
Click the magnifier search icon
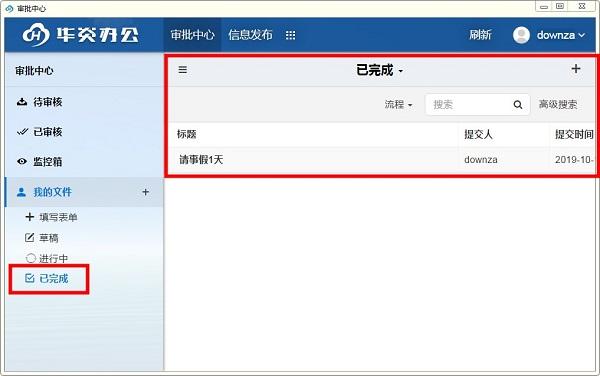pos(518,104)
